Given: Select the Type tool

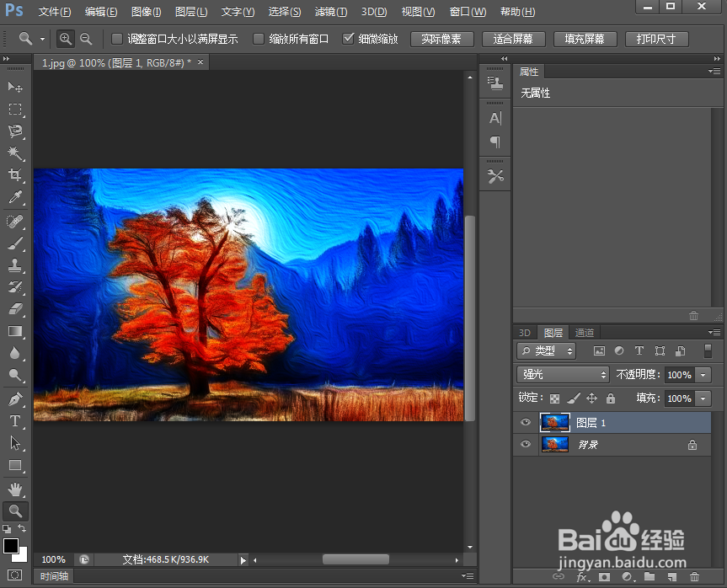Looking at the screenshot, I should (15, 420).
